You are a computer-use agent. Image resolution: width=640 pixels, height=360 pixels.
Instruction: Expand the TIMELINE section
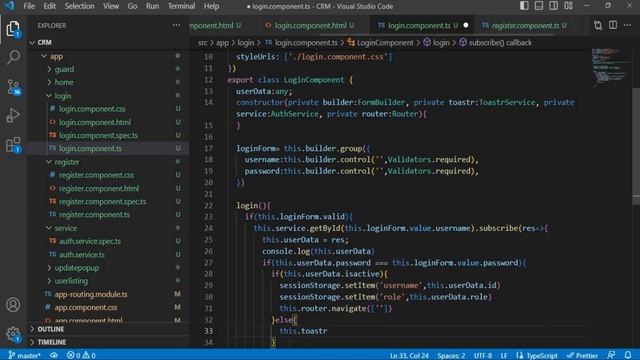click(x=108, y=342)
